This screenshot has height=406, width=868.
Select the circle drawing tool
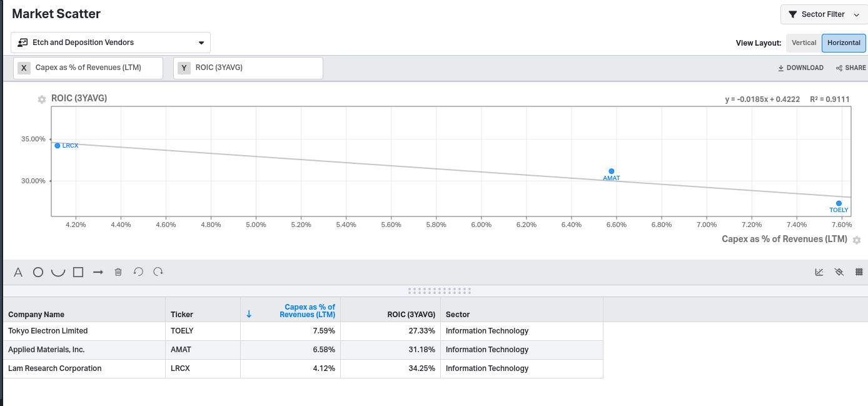38,272
